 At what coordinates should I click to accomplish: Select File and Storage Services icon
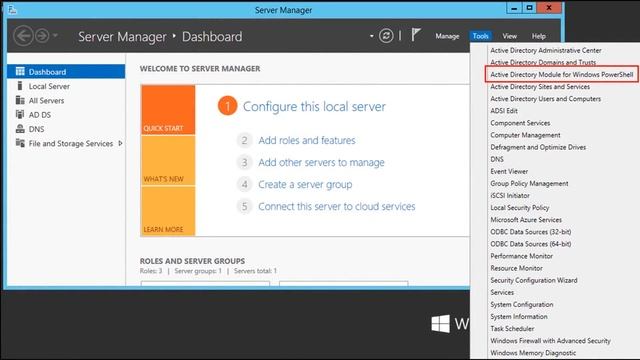pyautogui.click(x=20, y=143)
